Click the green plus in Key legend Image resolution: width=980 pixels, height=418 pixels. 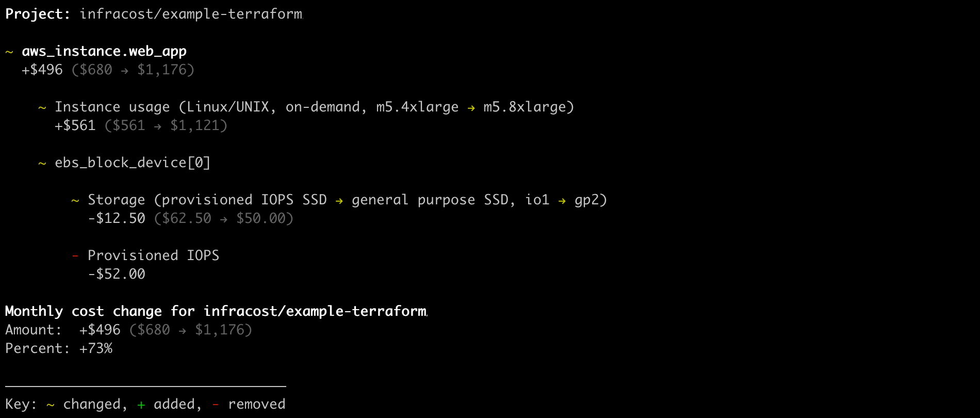coord(141,405)
